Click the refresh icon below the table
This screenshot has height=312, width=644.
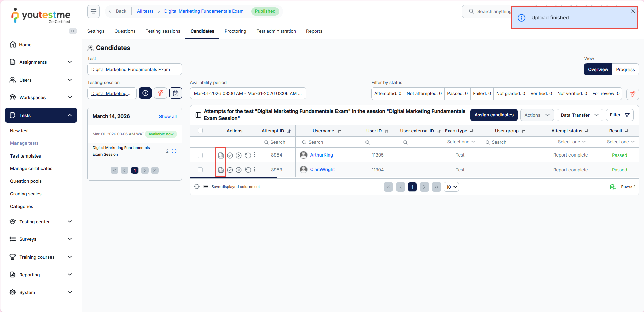tap(197, 187)
